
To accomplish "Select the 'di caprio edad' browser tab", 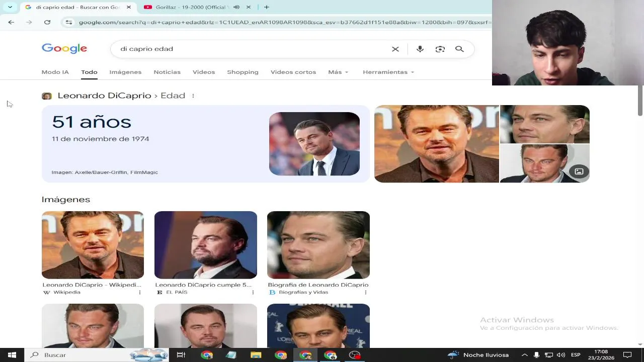I will pyautogui.click(x=78, y=7).
